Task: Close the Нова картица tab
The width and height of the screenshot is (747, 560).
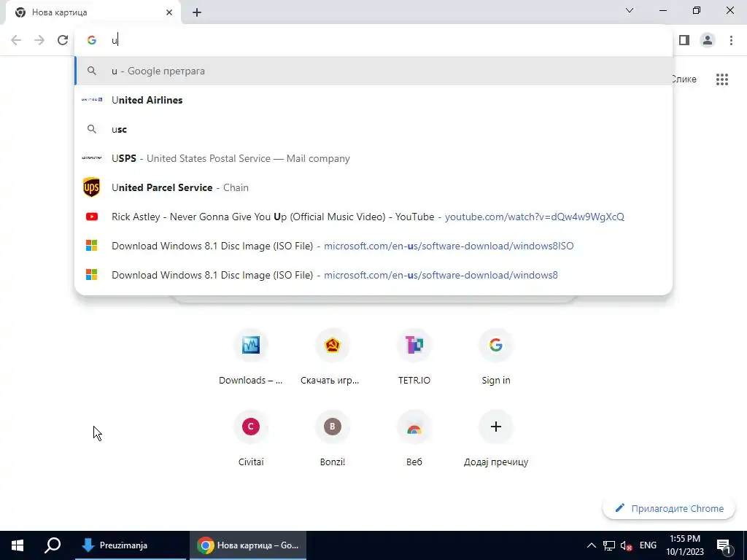Action: 169,12
